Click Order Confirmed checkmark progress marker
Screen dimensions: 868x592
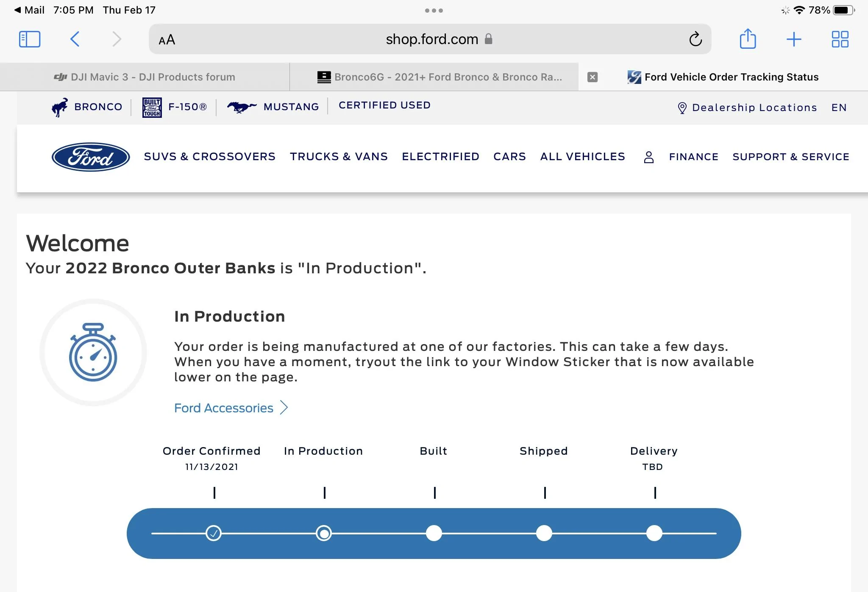pyautogui.click(x=214, y=533)
